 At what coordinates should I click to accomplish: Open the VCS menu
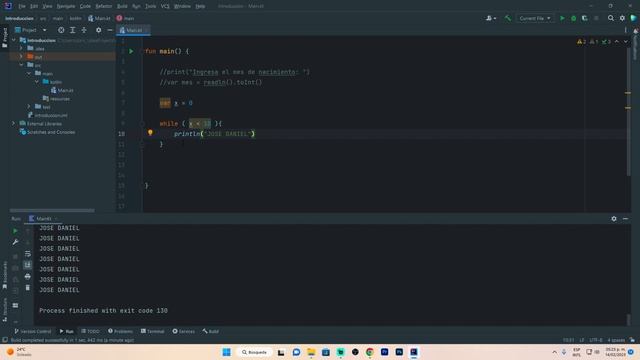(165, 7)
